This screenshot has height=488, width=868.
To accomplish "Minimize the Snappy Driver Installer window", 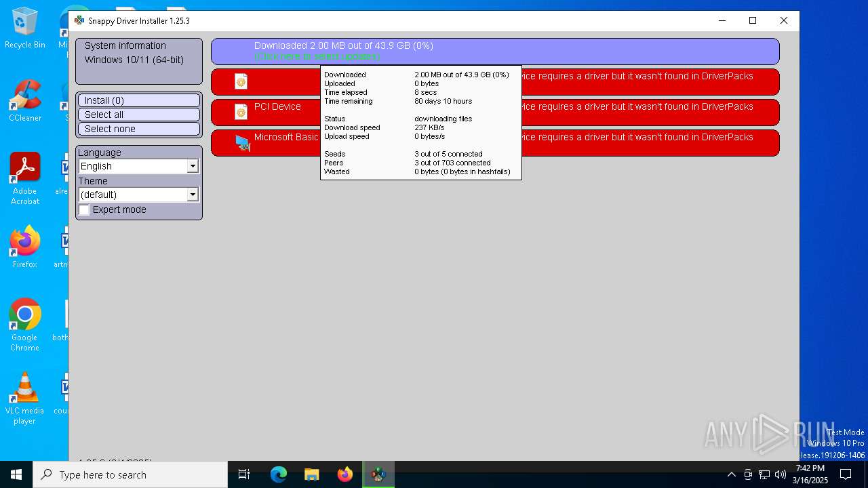I will (x=722, y=20).
